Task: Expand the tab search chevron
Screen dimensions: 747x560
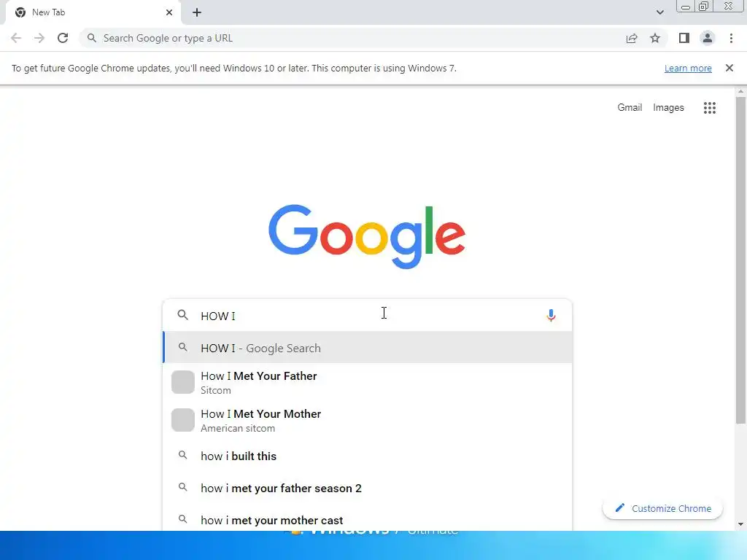Action: click(659, 12)
